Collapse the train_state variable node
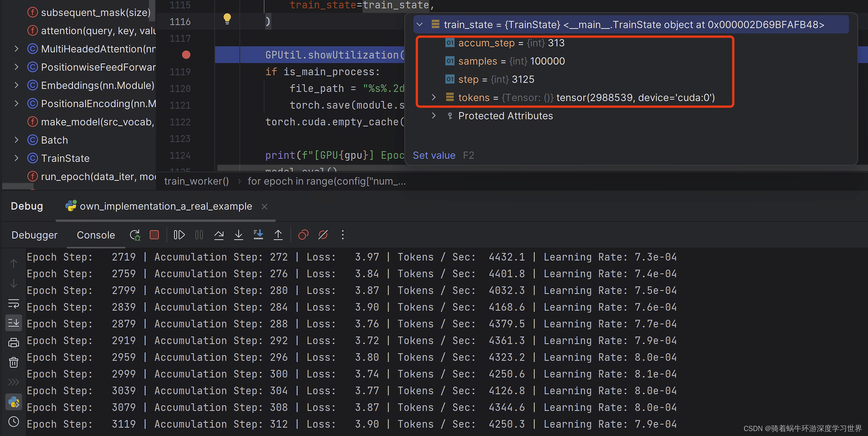 coord(420,25)
